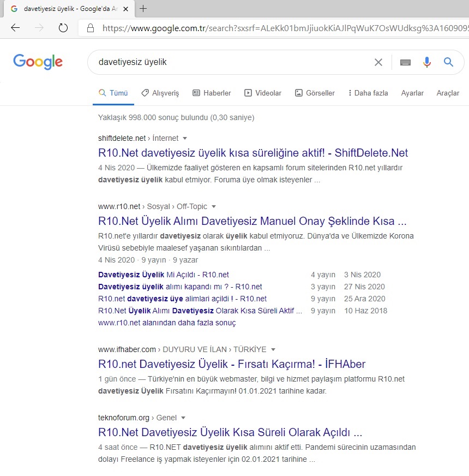The width and height of the screenshot is (469, 476).
Task: Open ShiftDelete.Net R10.Net davetiyesiz üyelik result
Action: (253, 153)
